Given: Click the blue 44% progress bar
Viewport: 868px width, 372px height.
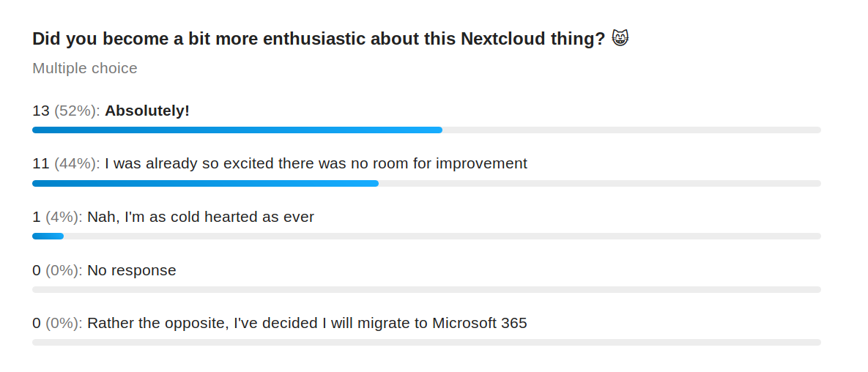Looking at the screenshot, I should coord(205,183).
